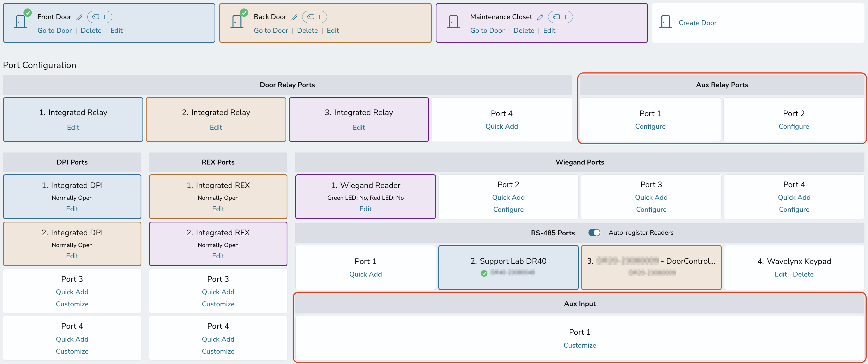
Task: Click the Back Door door icon
Action: [237, 22]
